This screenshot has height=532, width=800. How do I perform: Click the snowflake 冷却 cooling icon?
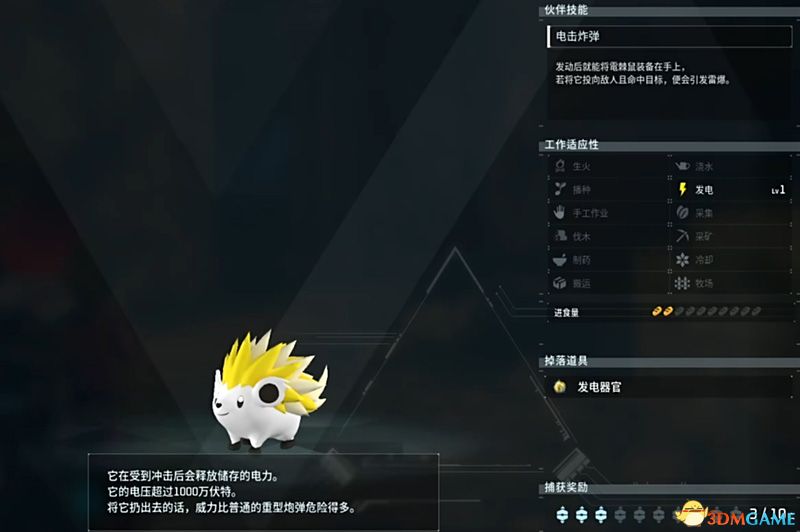point(682,260)
